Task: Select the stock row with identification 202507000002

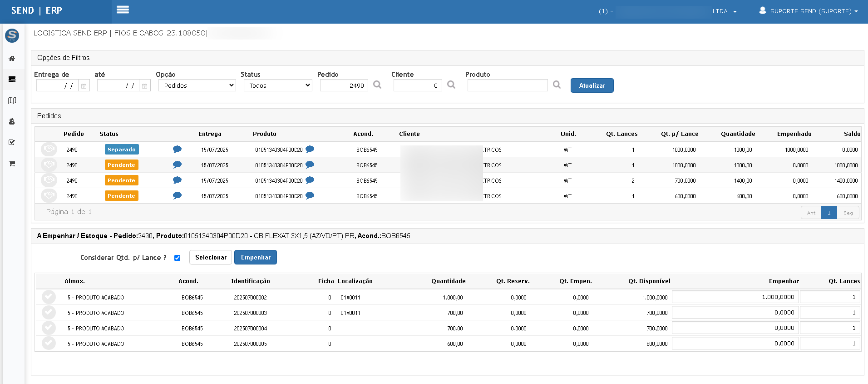Action: (x=49, y=297)
